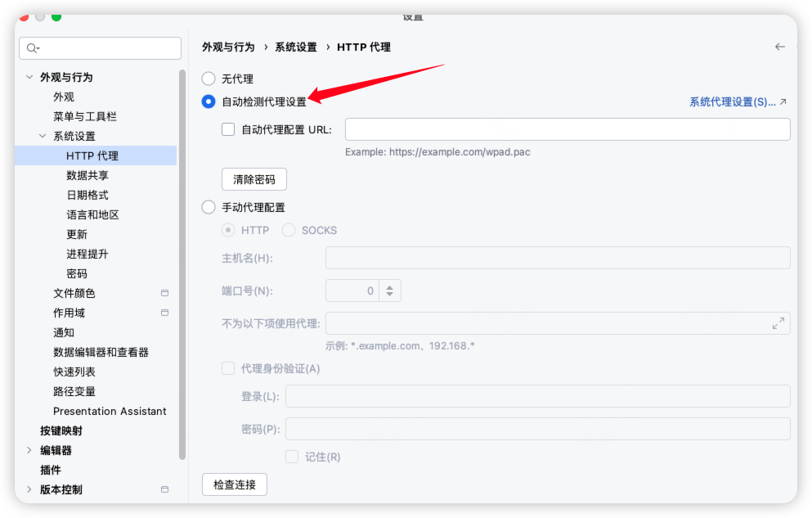This screenshot has width=812, height=518.
Task: Enable the 自动代理配置 URL checkbox
Action: pyautogui.click(x=228, y=129)
